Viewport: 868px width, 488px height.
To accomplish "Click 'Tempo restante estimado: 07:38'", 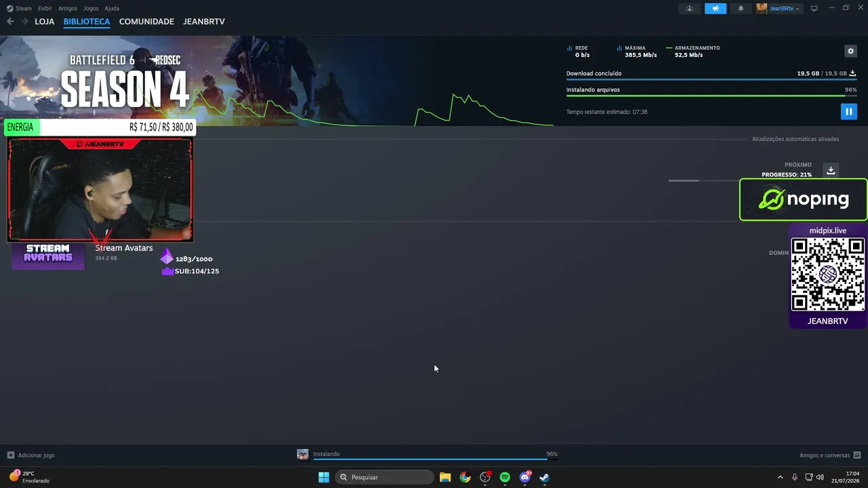I will click(x=607, y=112).
